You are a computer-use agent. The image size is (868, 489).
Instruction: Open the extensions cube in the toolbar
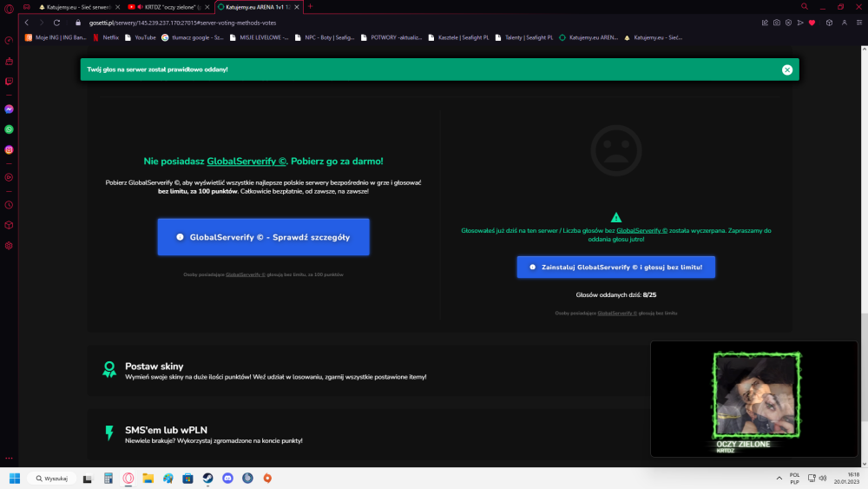point(829,23)
